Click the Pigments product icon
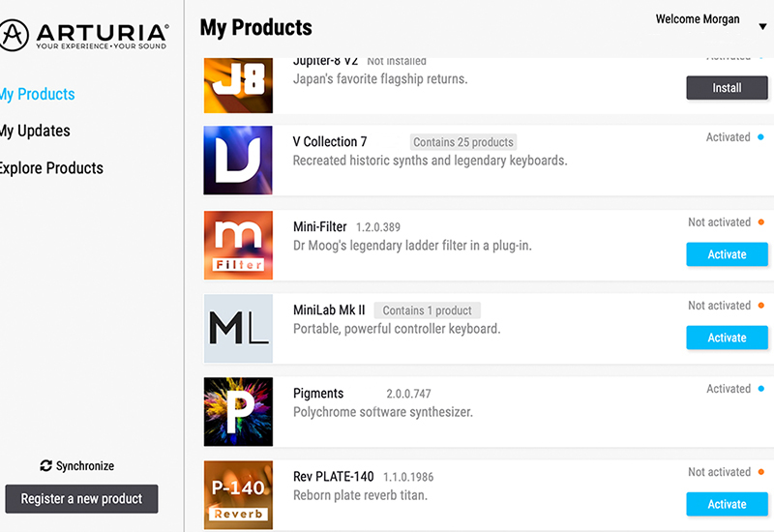The width and height of the screenshot is (774, 532). (238, 412)
